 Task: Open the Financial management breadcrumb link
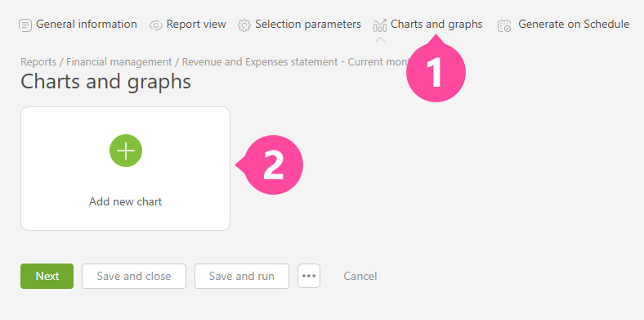[119, 62]
